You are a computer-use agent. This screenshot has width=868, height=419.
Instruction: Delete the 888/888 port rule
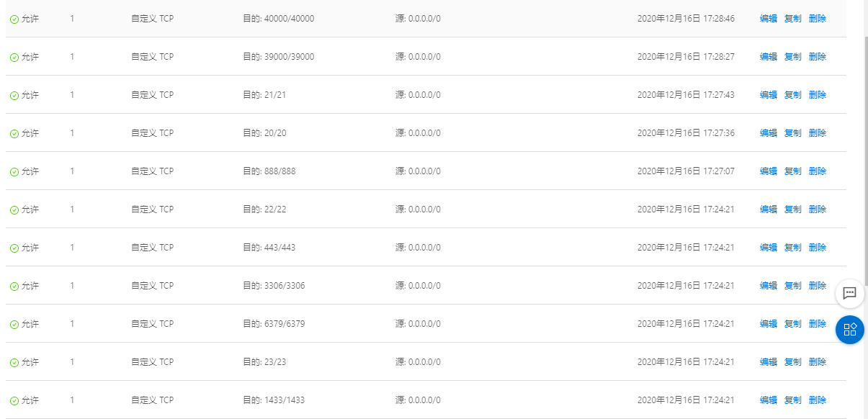tap(818, 171)
